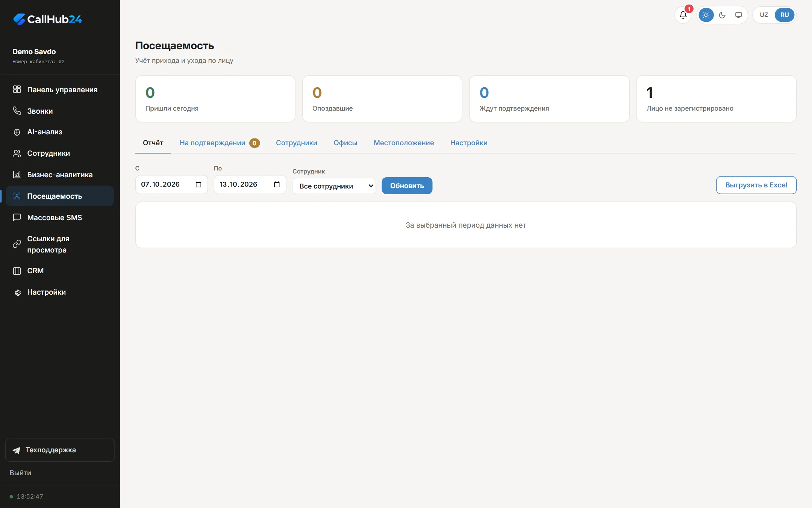Image resolution: width=812 pixels, height=508 pixels.
Task: Open Массовые SMS message icon
Action: click(17, 217)
